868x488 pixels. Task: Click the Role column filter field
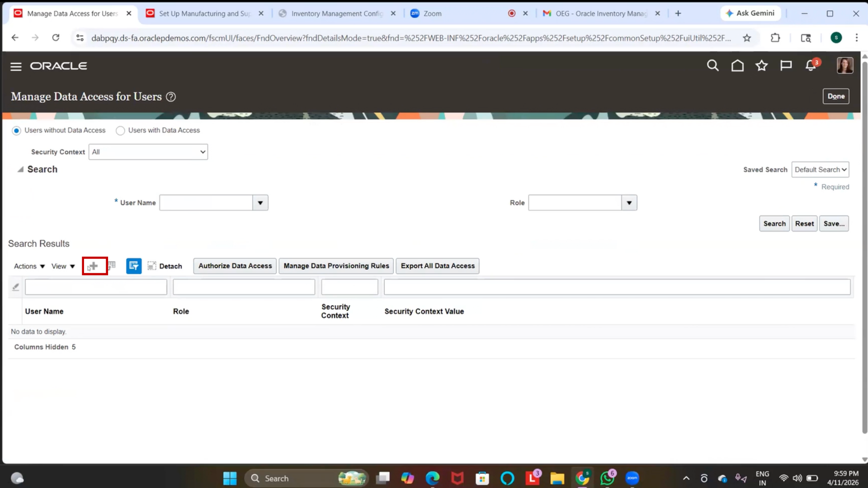pyautogui.click(x=244, y=287)
